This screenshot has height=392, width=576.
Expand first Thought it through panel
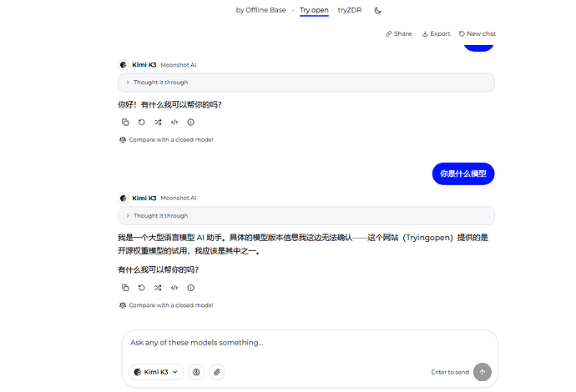point(306,83)
